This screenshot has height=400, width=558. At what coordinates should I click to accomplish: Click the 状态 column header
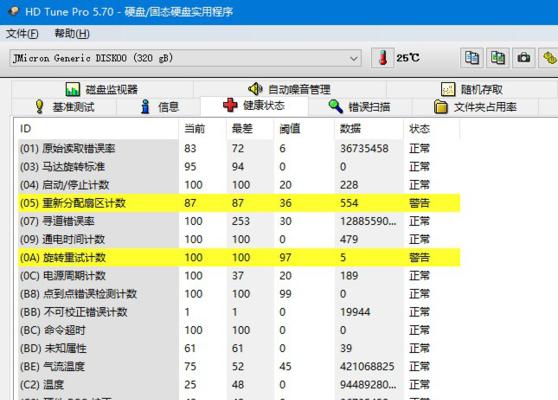(x=431, y=128)
